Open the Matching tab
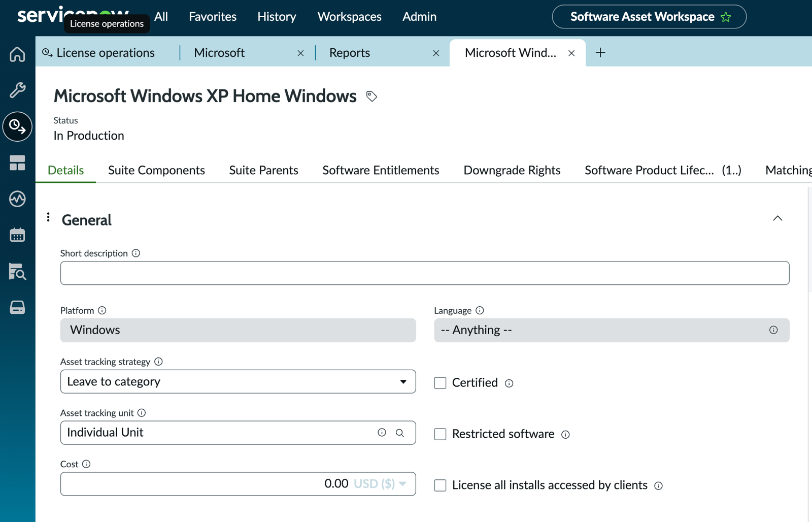This screenshot has height=522, width=812. pyautogui.click(x=789, y=170)
